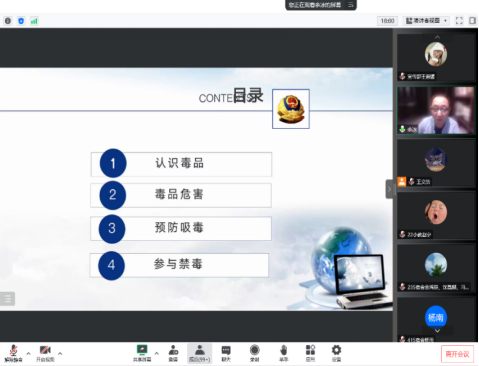
Task: Start recording with the record icon
Action: pyautogui.click(x=255, y=353)
